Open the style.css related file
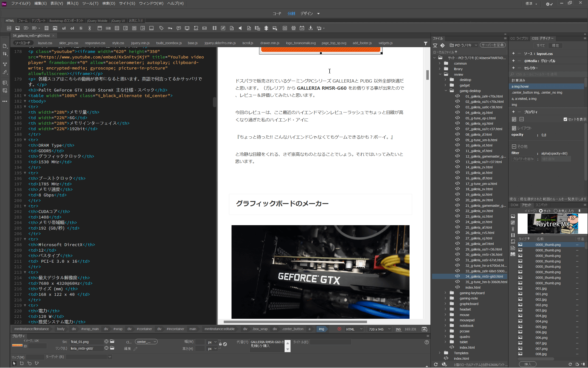 [118, 43]
